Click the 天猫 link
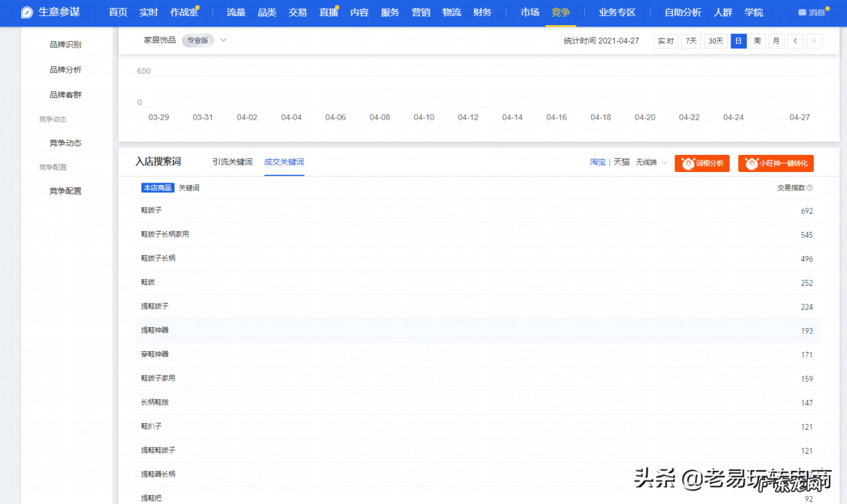Screen dimensions: 847x504 622,162
